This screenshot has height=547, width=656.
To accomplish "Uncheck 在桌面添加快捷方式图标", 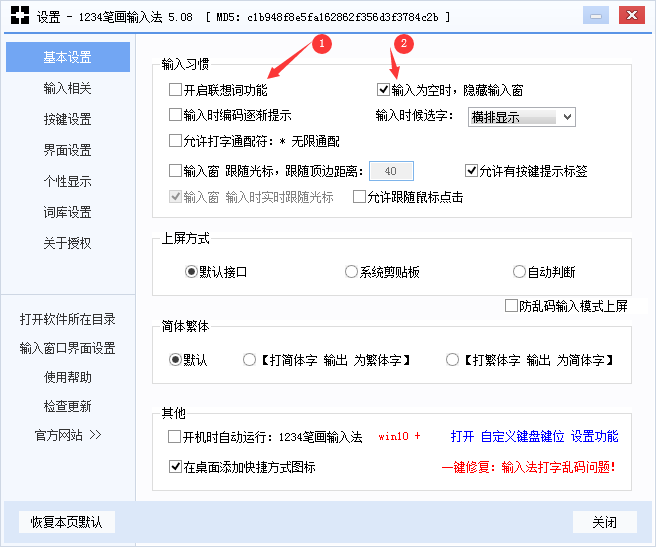I will [175, 466].
